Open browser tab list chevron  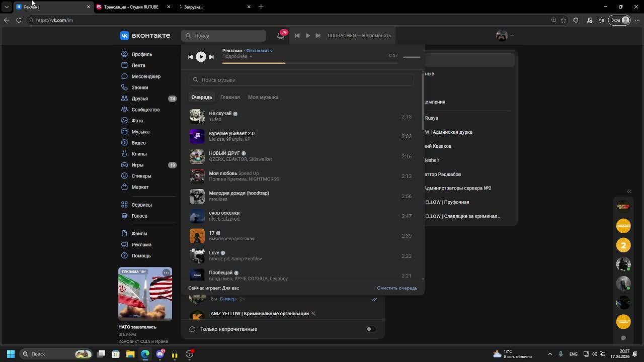tap(7, 7)
